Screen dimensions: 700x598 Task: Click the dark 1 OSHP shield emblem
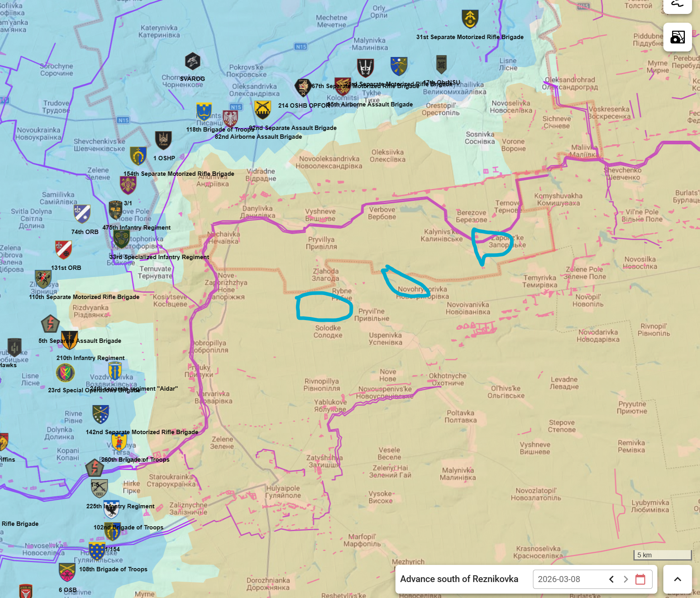coord(163,140)
